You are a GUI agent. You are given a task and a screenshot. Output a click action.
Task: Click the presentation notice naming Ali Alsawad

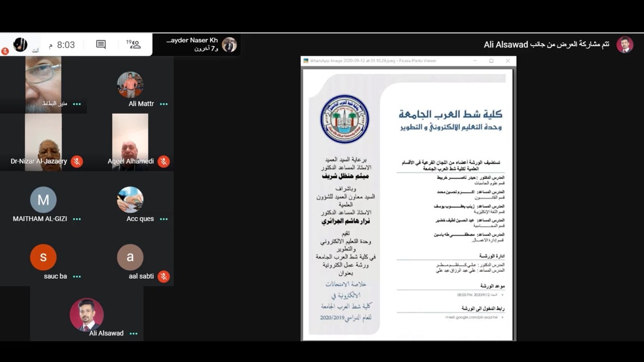[546, 45]
